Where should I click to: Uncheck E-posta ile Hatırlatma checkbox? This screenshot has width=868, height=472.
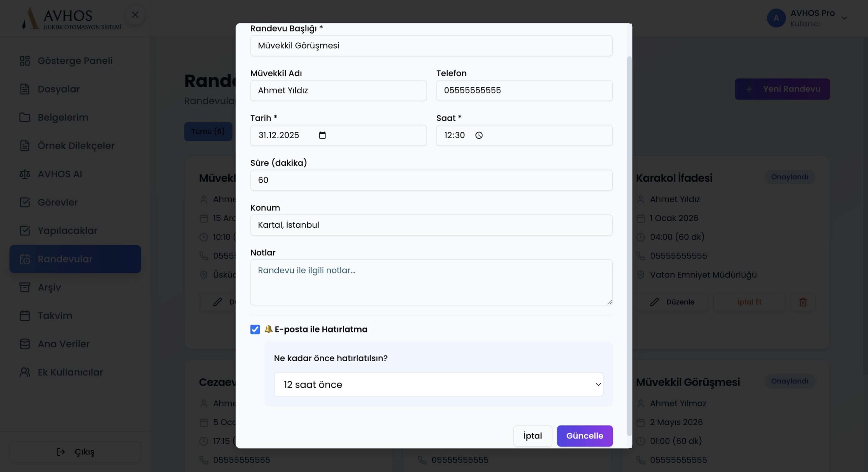click(x=255, y=329)
